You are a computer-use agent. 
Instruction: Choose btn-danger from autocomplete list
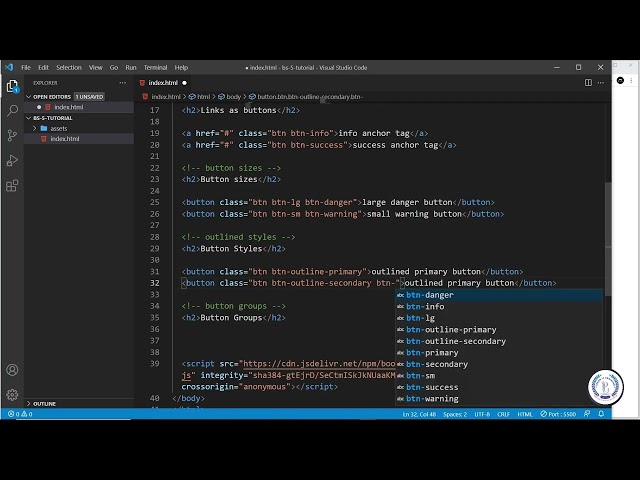tap(499, 295)
